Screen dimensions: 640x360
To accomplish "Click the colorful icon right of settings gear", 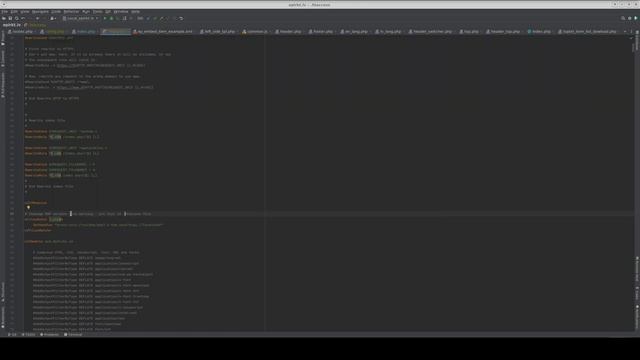I will pos(636,18).
